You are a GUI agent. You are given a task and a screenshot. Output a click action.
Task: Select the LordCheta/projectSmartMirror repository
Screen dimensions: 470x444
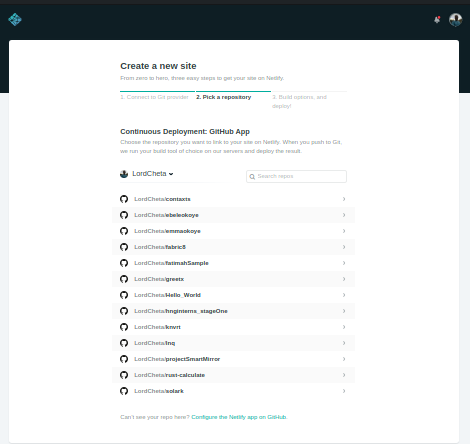pos(233,359)
